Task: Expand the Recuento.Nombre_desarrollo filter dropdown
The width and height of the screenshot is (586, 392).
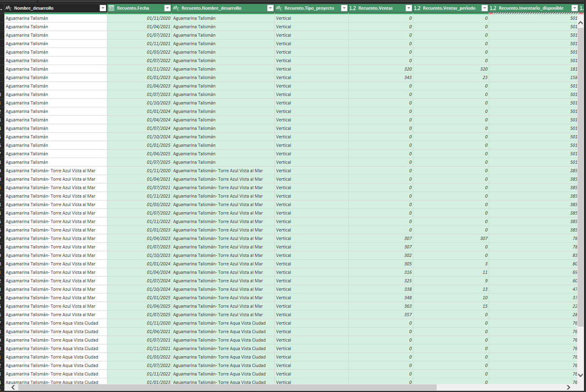Action: pos(270,8)
